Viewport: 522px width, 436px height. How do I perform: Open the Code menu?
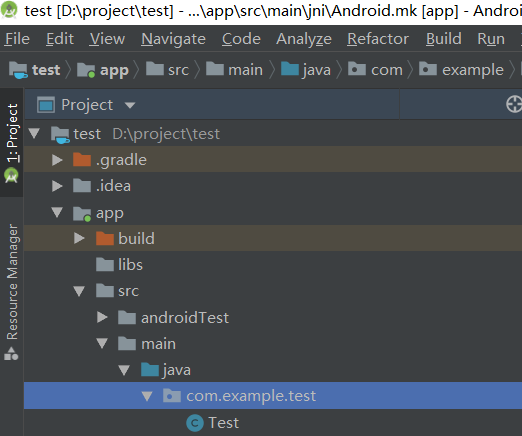pyautogui.click(x=241, y=39)
